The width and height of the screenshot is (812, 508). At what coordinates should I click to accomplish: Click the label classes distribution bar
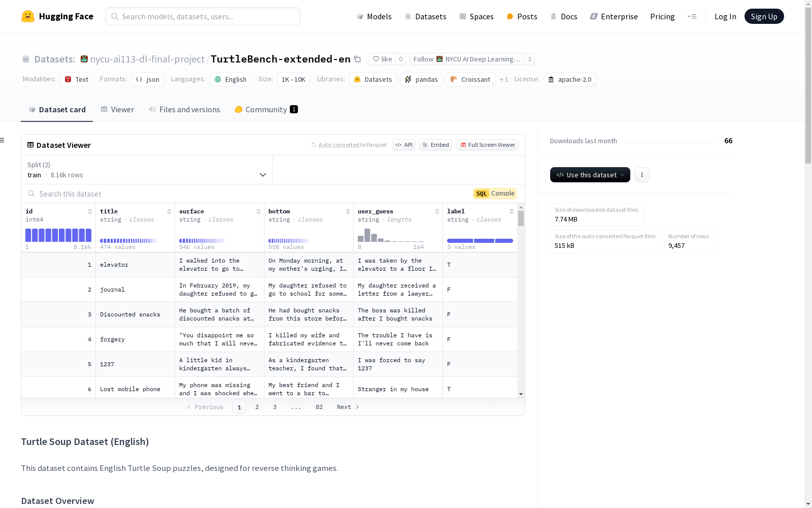480,241
